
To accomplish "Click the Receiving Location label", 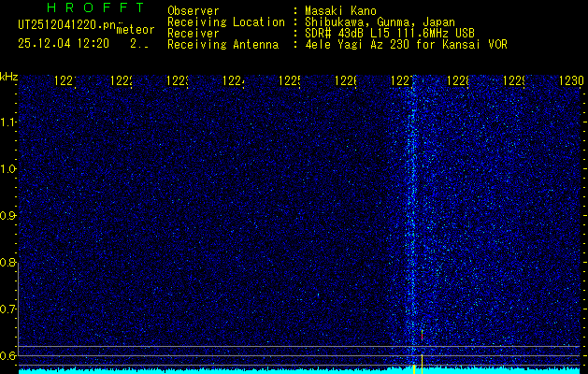I will click(x=226, y=22).
